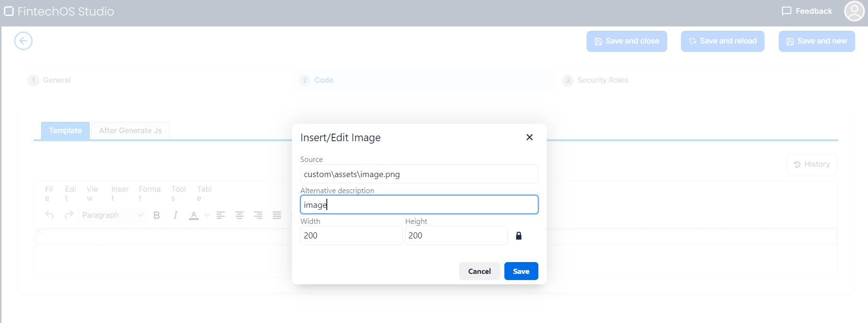Open the Paragraph format dropdown

tap(112, 215)
